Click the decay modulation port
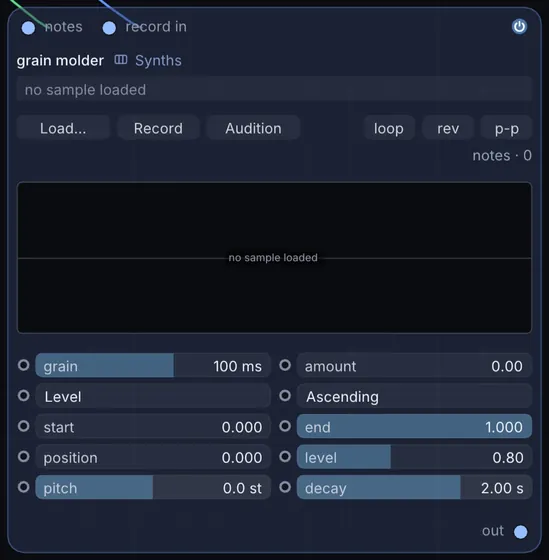Image resolution: width=549 pixels, height=560 pixels. (x=285, y=487)
